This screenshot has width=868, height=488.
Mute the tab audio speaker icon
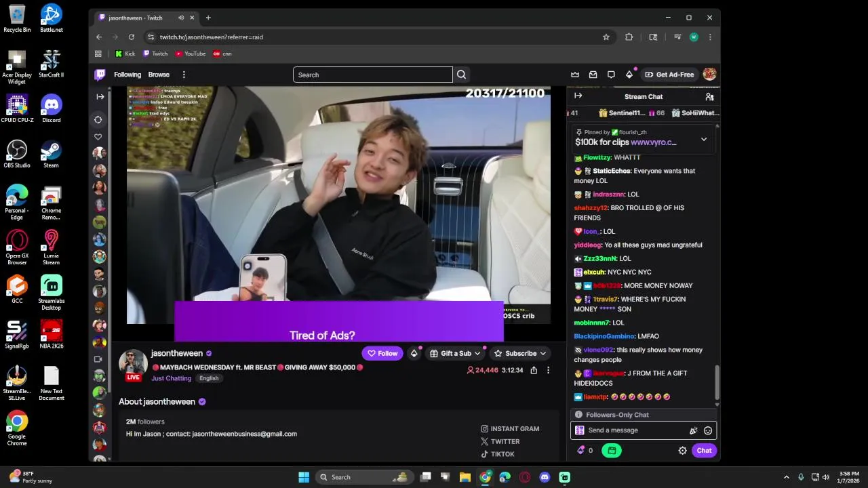point(181,18)
